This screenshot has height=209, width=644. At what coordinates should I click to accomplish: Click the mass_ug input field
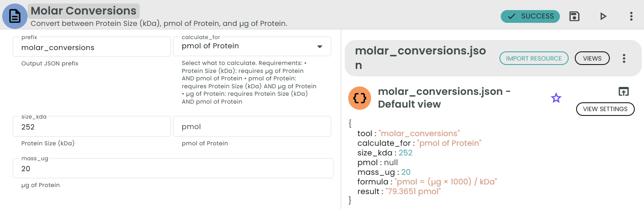click(x=173, y=169)
